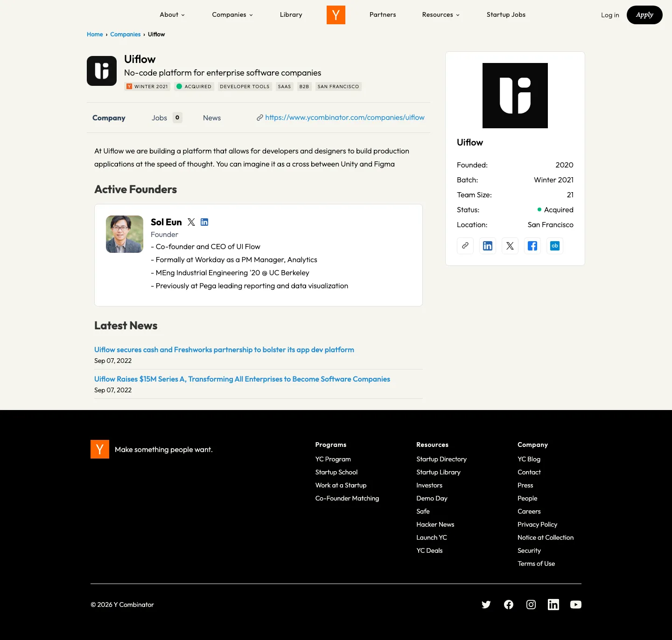Screen dimensions: 672x640
Task: Click the Acquired status tag
Action: tap(194, 86)
